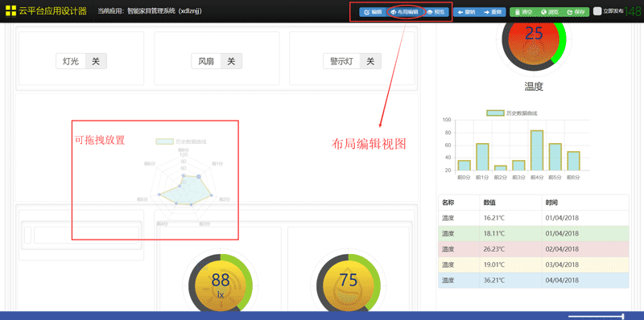Switch to 布局编辑 layout edit view
The width and height of the screenshot is (644, 320).
[x=405, y=12]
